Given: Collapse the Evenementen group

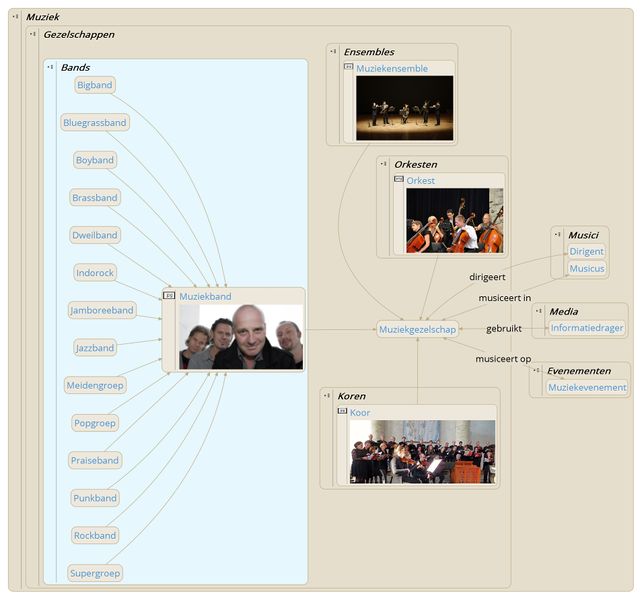Looking at the screenshot, I should [x=537, y=370].
